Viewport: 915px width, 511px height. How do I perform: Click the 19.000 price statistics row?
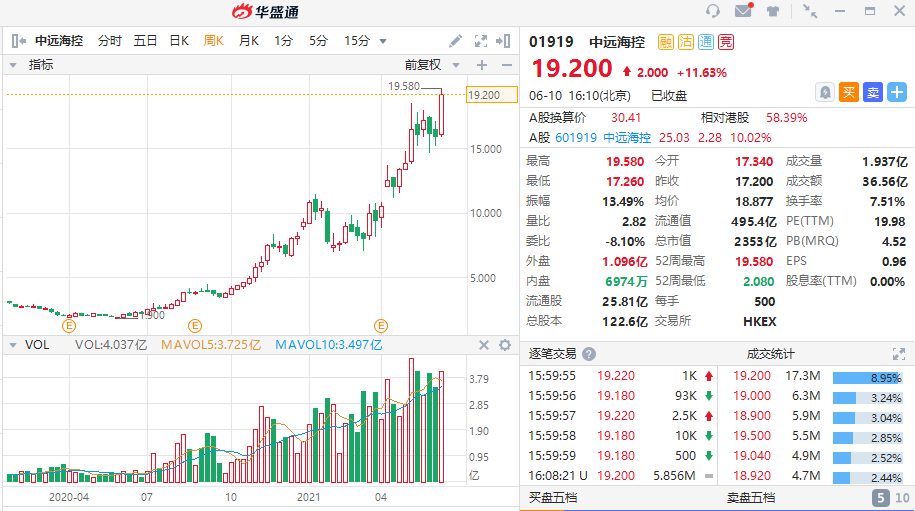(x=818, y=396)
